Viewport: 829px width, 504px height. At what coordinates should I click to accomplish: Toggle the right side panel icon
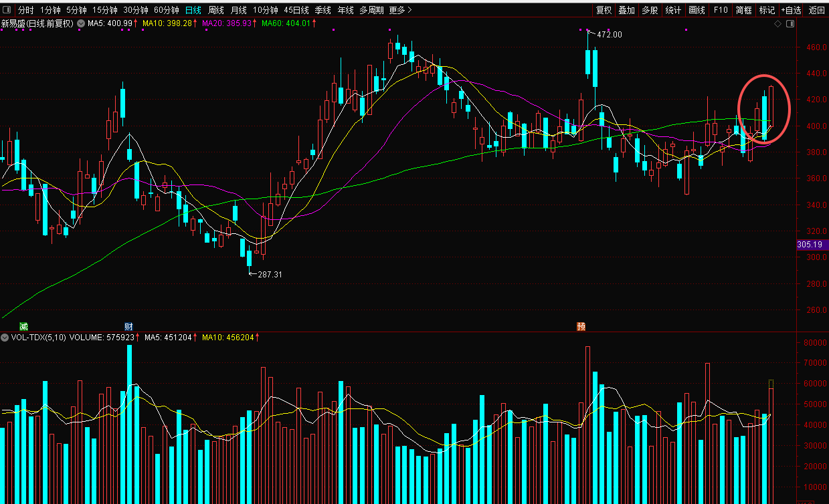click(x=790, y=24)
